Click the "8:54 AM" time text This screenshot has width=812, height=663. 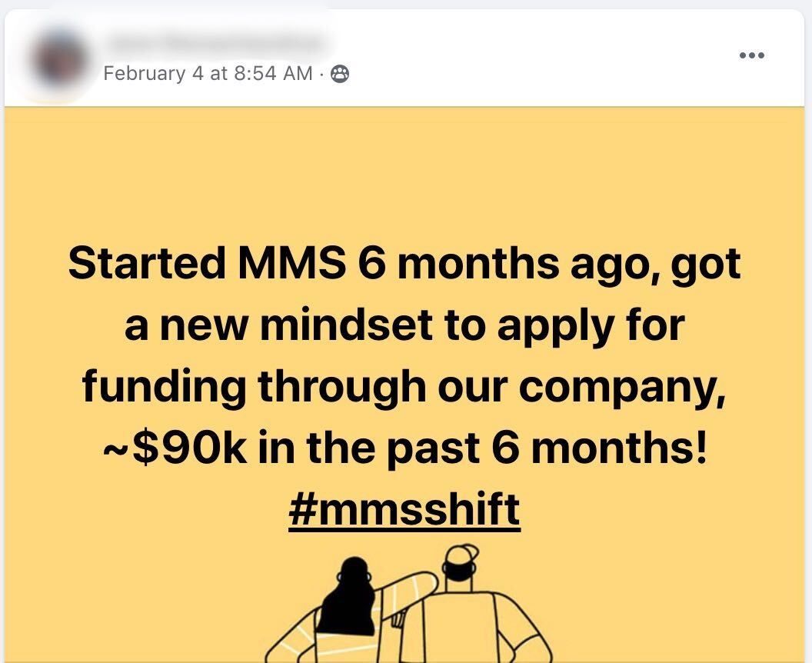click(x=272, y=74)
